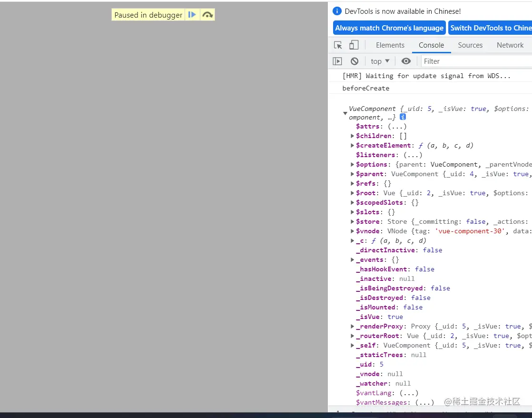Viewport: 532px width, 418px height.
Task: Invoke the $vantLang getter ellipsis
Action: click(x=409, y=393)
